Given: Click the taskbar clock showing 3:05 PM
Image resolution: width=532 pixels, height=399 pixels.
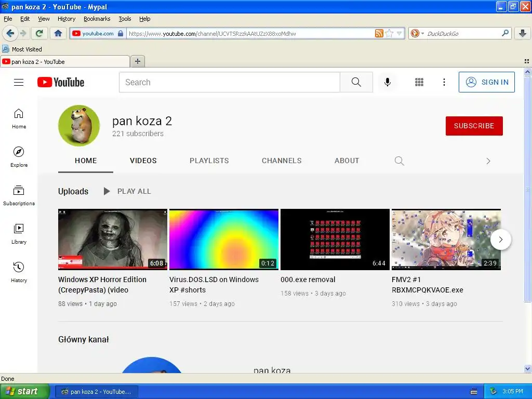Looking at the screenshot, I should (513, 392).
